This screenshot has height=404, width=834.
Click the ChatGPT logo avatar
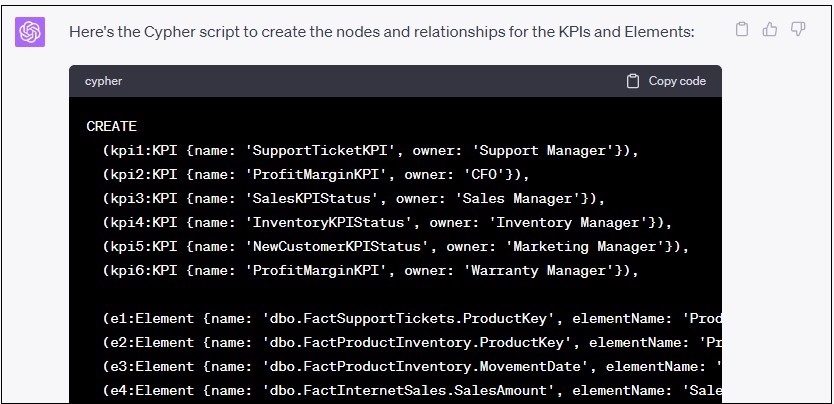30,32
